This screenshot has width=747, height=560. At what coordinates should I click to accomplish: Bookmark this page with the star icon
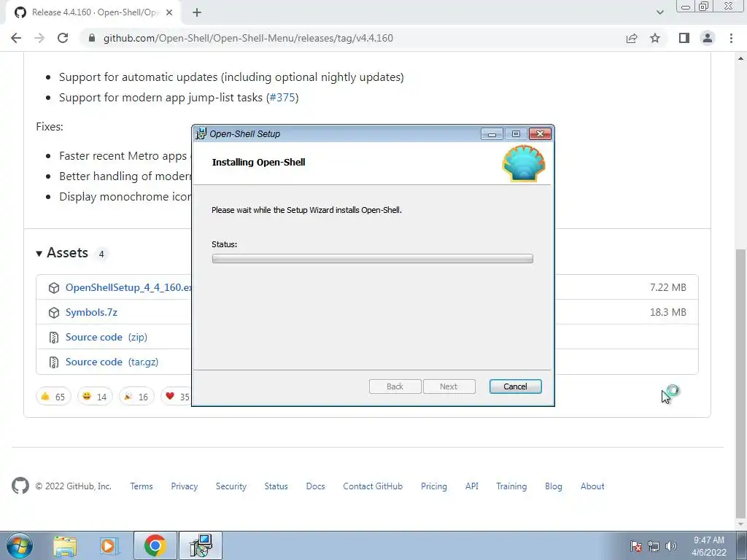pos(655,38)
